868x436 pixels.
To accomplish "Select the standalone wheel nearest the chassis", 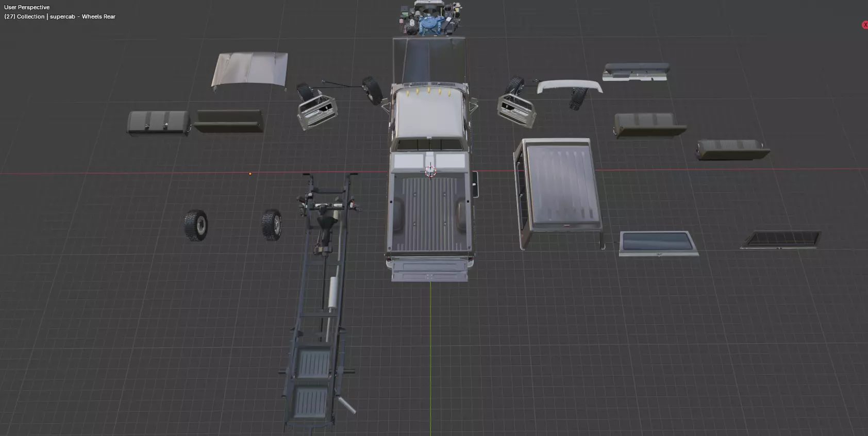I will click(x=272, y=225).
